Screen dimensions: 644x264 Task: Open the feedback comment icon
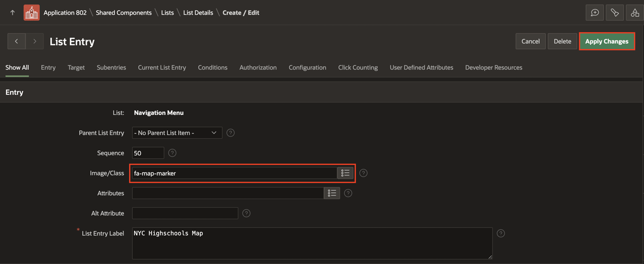tap(595, 13)
